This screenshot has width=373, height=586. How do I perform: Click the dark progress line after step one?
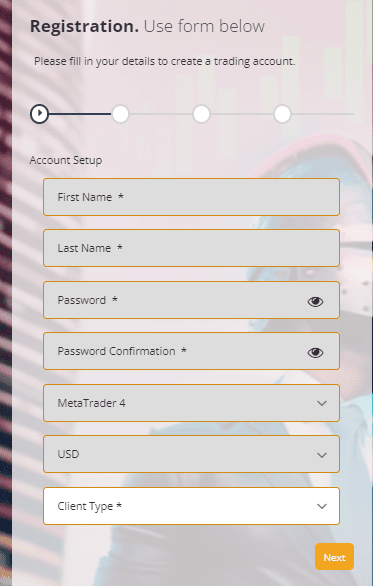pyautogui.click(x=80, y=114)
